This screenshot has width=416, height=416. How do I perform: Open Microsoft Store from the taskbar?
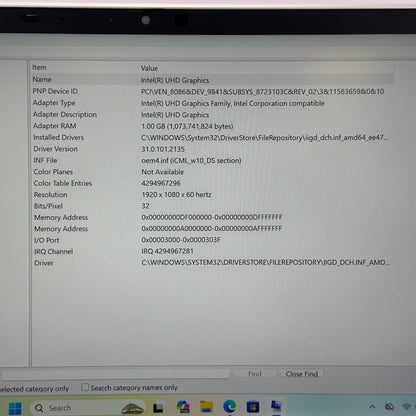coord(253,406)
